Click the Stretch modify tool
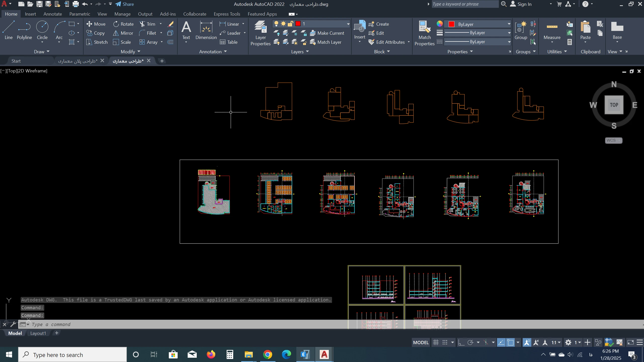Image resolution: width=644 pixels, height=362 pixels. tap(97, 42)
